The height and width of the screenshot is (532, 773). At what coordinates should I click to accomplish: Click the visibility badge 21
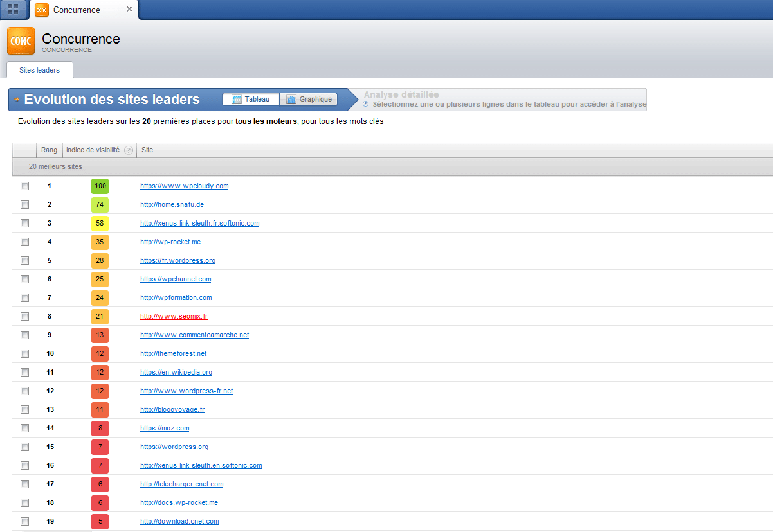pos(100,317)
